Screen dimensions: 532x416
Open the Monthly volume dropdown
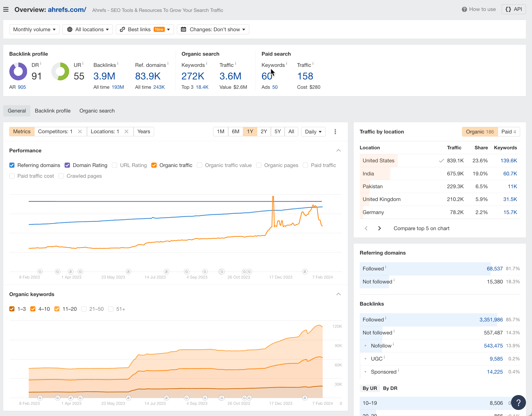pos(34,29)
